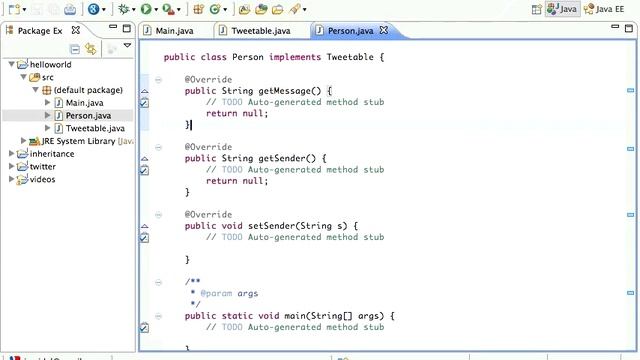Collapse the helloworld project node
The width and height of the screenshot is (640, 360).
point(11,64)
